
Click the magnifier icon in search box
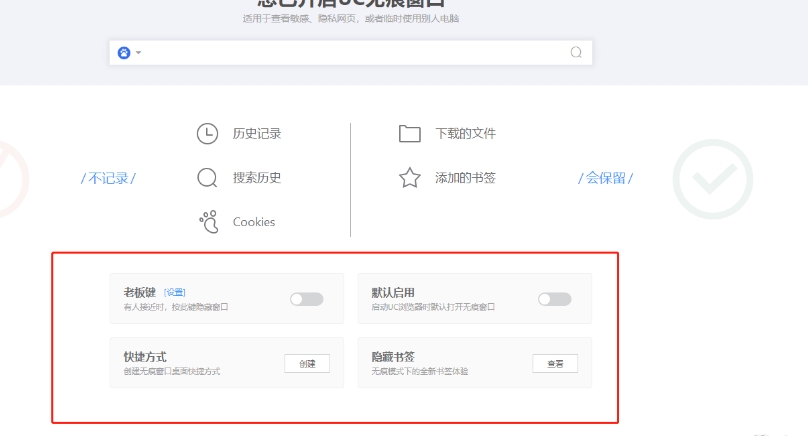click(576, 52)
